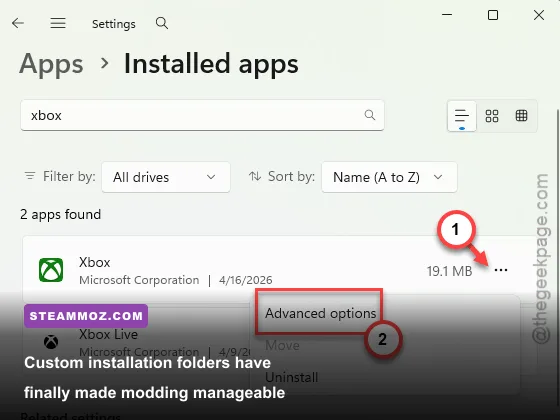Switch to table view layout

[x=521, y=116]
